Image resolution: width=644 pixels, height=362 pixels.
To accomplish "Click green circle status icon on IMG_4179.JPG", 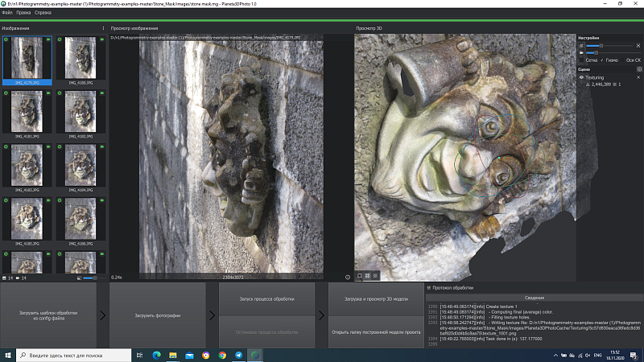I will coord(6,39).
